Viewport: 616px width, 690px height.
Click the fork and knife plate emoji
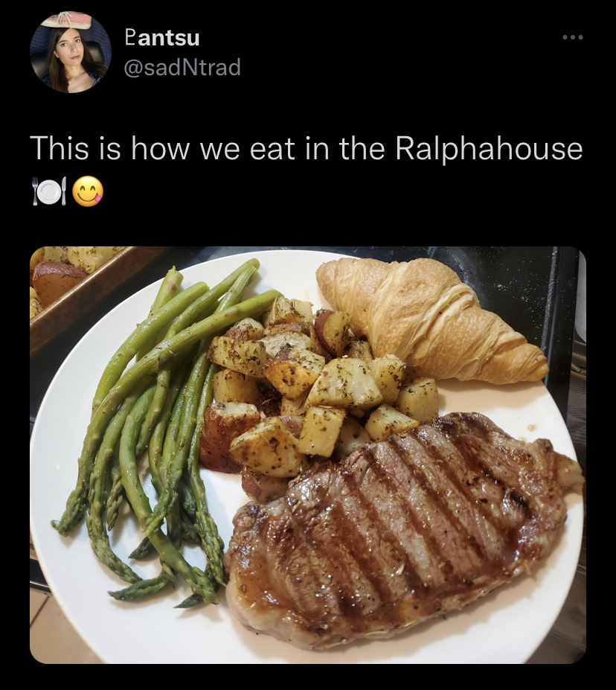point(49,191)
